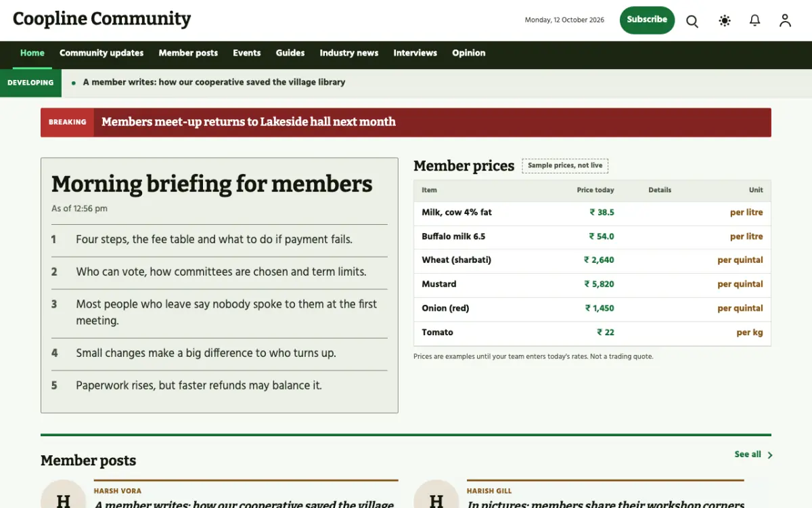Open the Industry news nav item

[349, 54]
